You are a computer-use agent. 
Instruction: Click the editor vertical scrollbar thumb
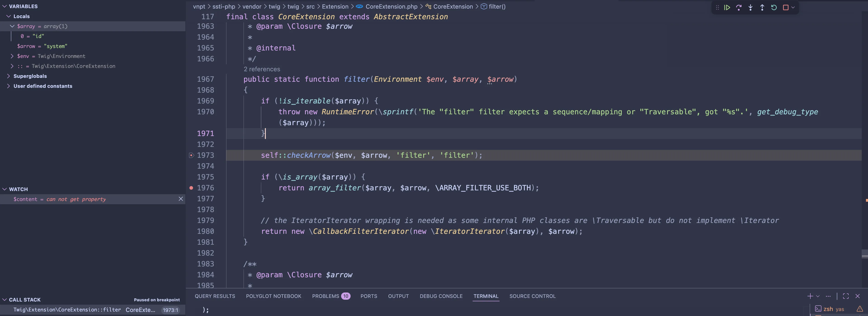click(x=865, y=254)
